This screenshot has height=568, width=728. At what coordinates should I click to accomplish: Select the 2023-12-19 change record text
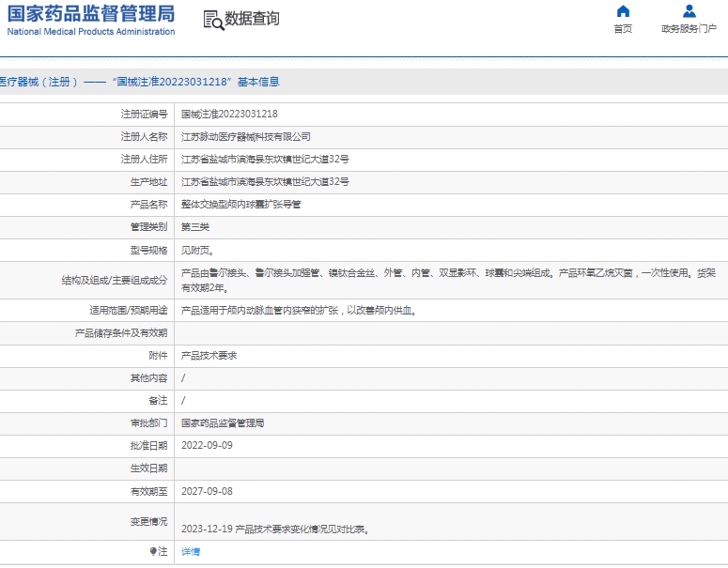click(x=275, y=529)
